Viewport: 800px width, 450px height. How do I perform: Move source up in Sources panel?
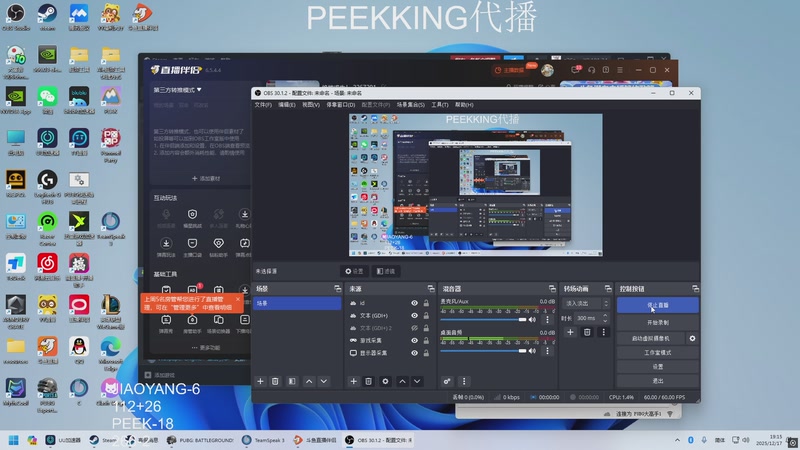coord(402,381)
